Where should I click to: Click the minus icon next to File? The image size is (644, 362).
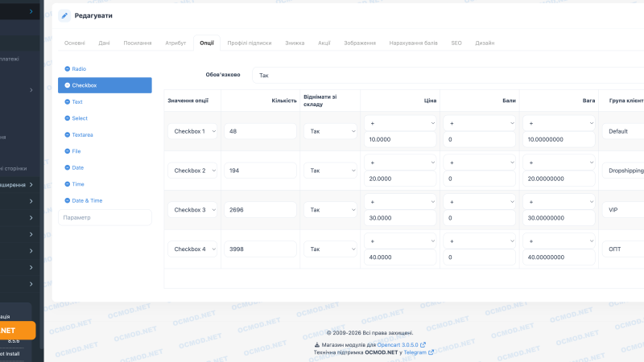(x=68, y=151)
